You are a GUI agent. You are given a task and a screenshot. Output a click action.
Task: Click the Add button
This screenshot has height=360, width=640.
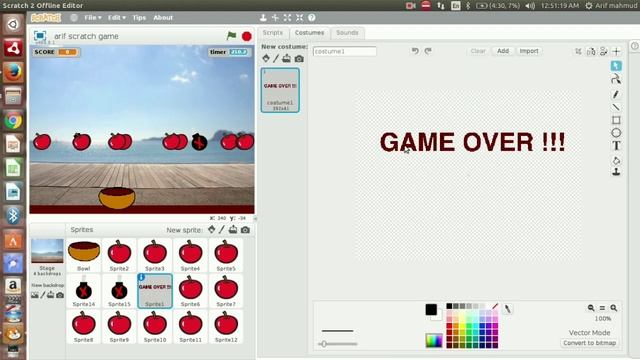coord(503,51)
